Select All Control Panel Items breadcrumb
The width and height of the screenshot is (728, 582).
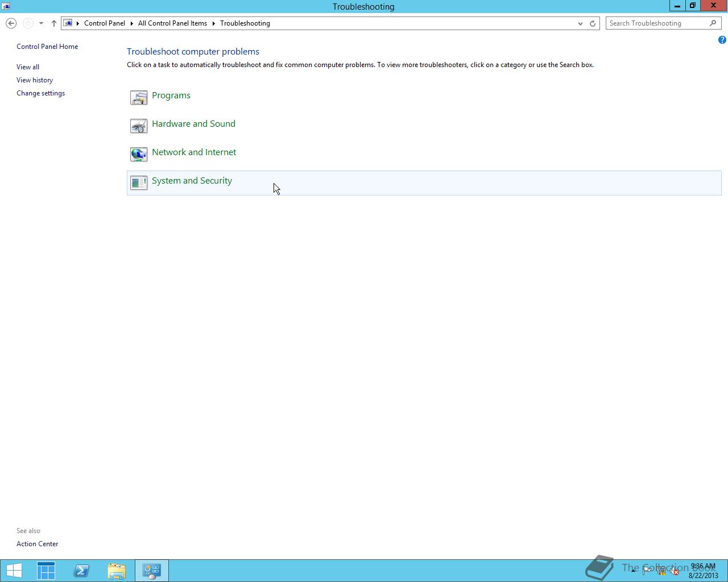172,23
